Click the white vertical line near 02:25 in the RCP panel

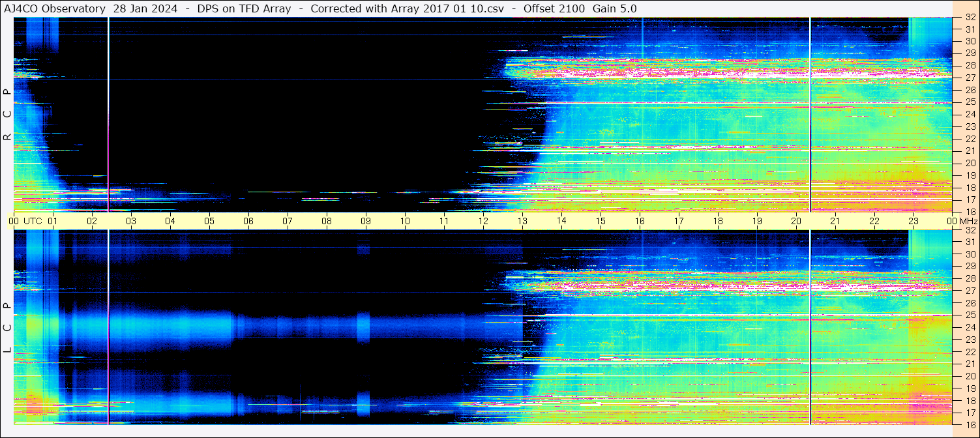click(x=108, y=115)
